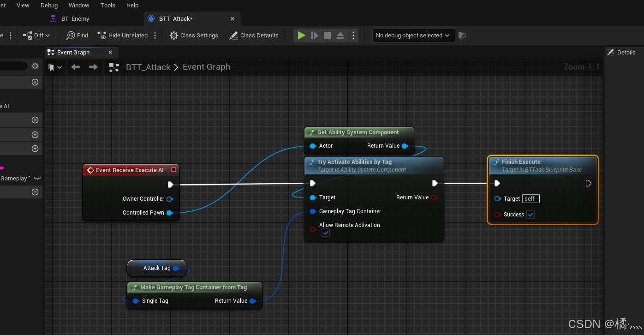644x335 pixels.
Task: Open the kebab menu after Hide Unrelated
Action: [x=155, y=36]
